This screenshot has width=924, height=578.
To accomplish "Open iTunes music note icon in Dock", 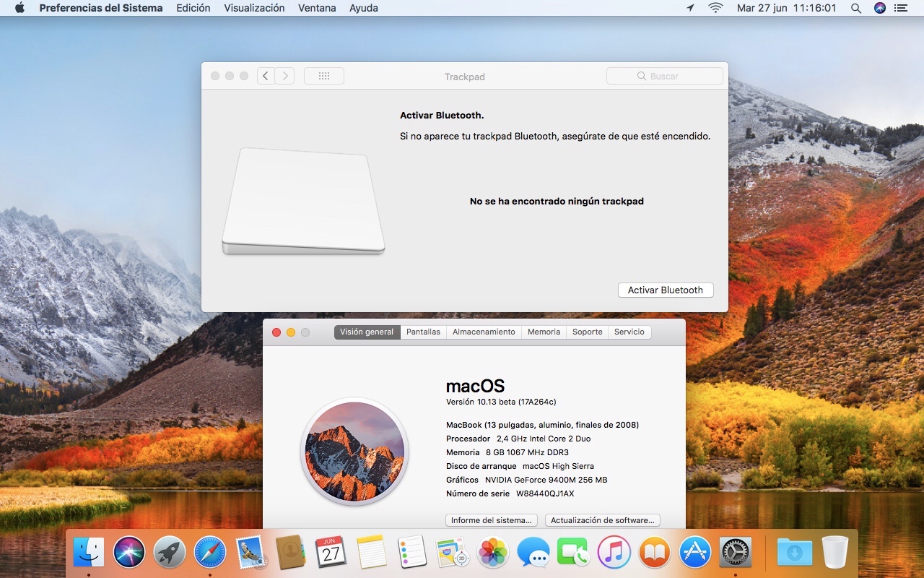I will click(x=614, y=553).
